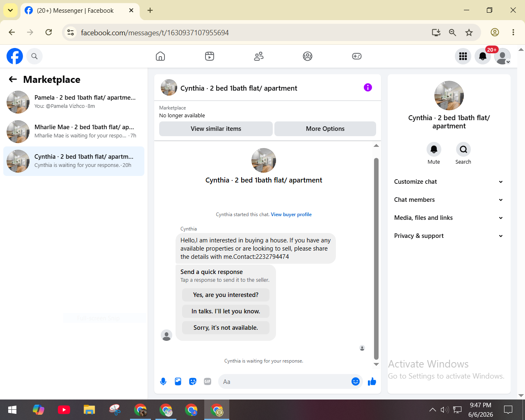The height and width of the screenshot is (420, 525).
Task: Open the Snipping Tool from taskbar
Action: pos(115,410)
